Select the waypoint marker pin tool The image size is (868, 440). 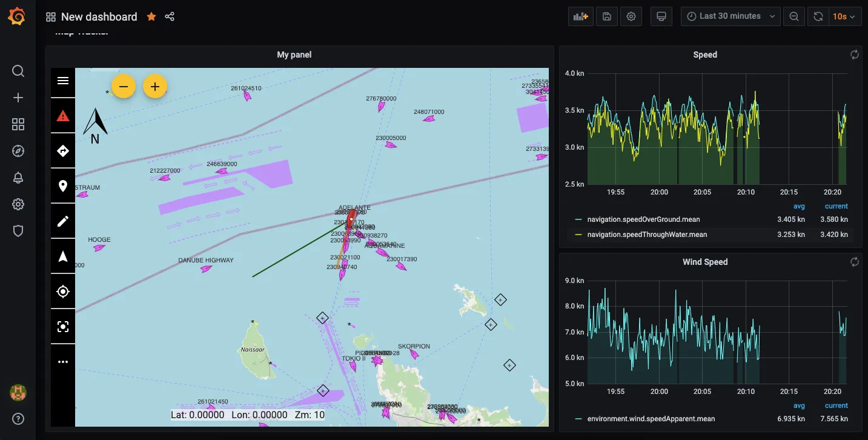coord(63,186)
